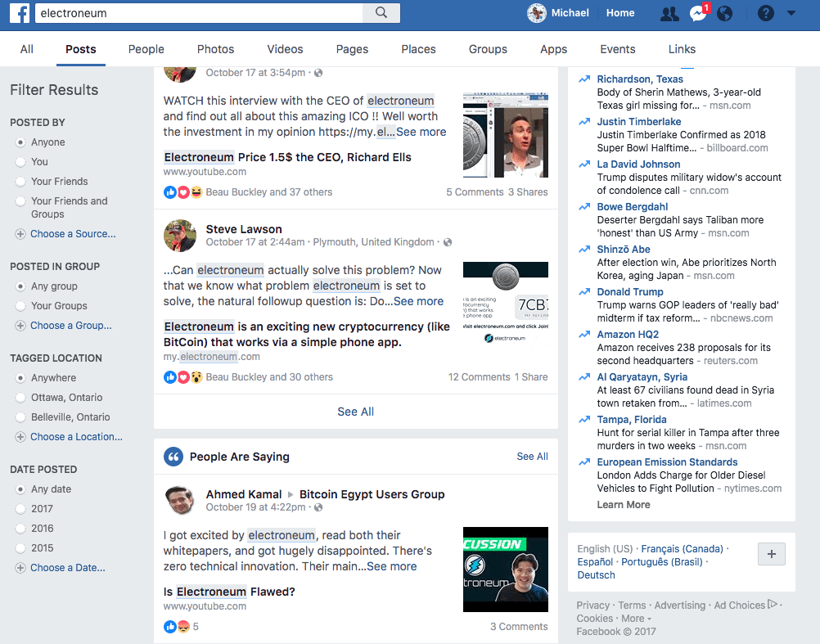Select Ottawa, Ontario location radio button
Screen dimensions: 820x644
20,398
